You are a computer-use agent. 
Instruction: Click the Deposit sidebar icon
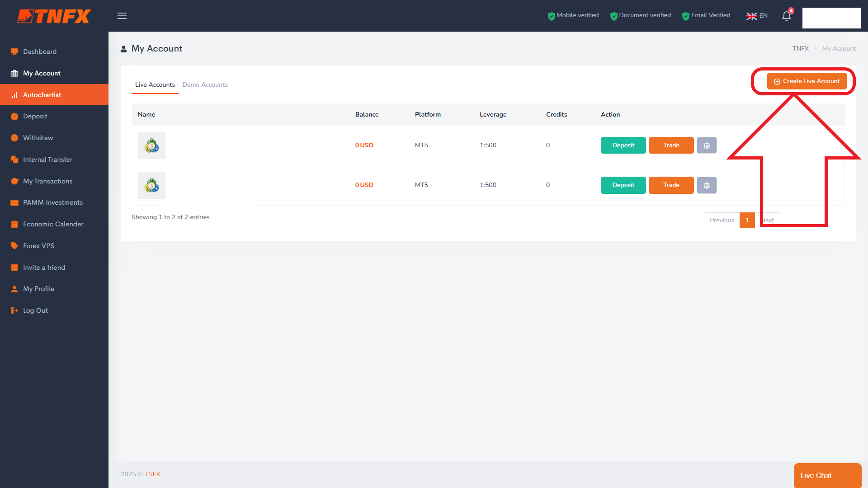(14, 117)
